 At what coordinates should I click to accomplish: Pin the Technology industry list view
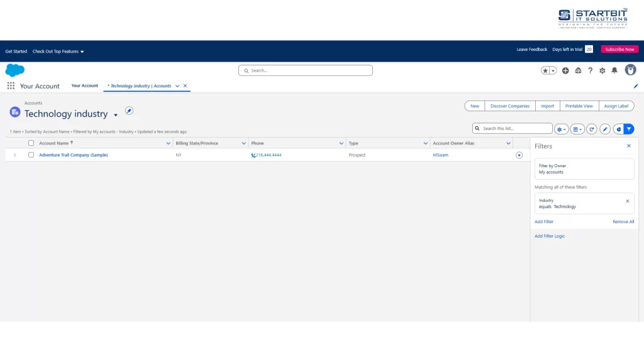129,111
